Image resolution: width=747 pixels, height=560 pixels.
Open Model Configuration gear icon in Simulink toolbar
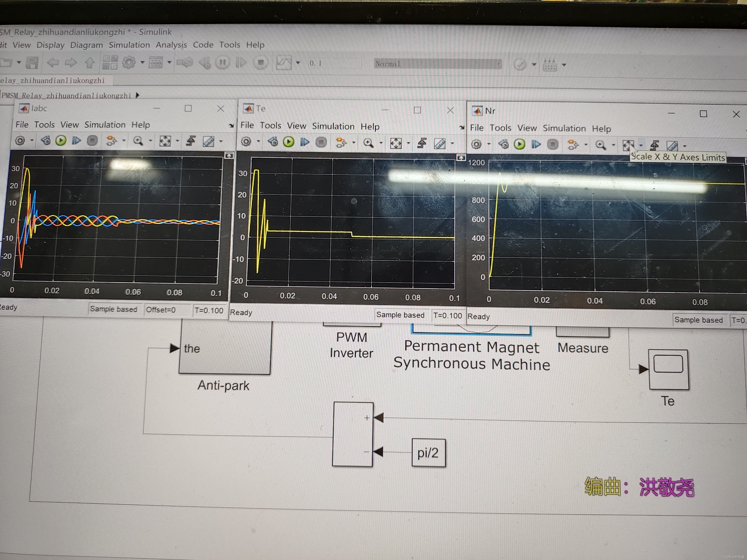point(129,62)
